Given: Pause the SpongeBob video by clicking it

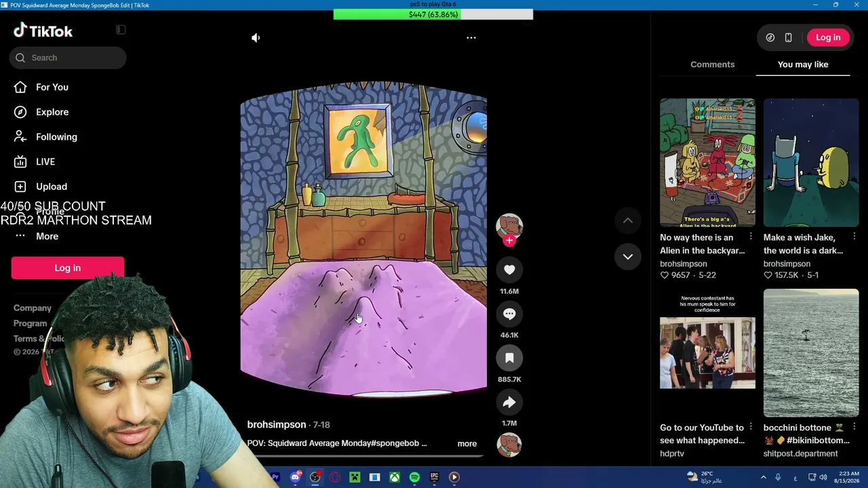Looking at the screenshot, I should 363,239.
